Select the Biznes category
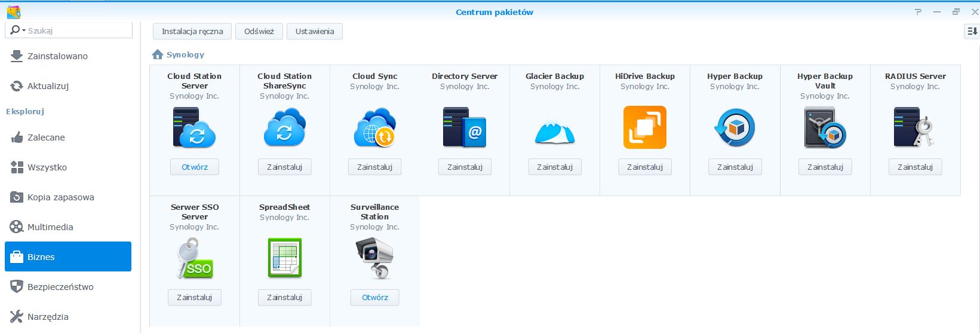The image size is (980, 333). (68, 256)
